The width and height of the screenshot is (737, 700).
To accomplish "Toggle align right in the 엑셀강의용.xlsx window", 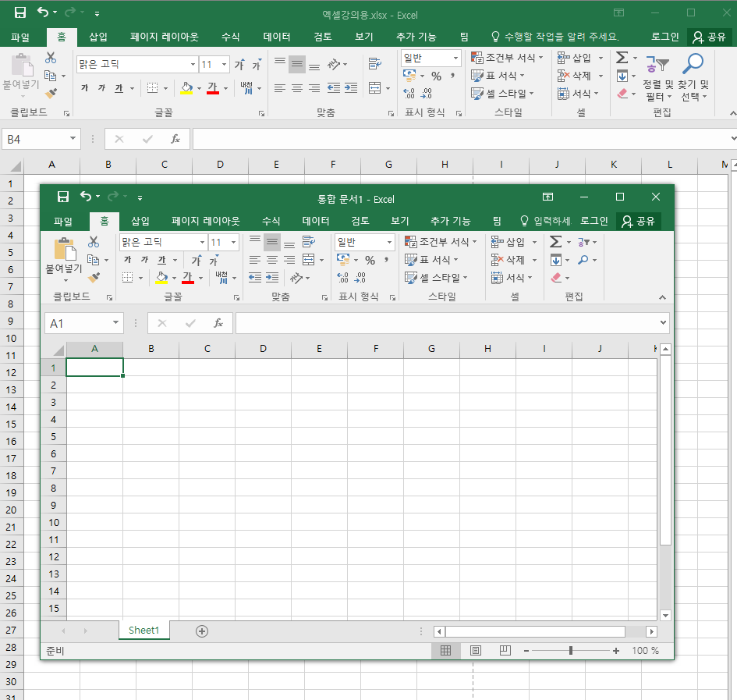I will [x=314, y=88].
